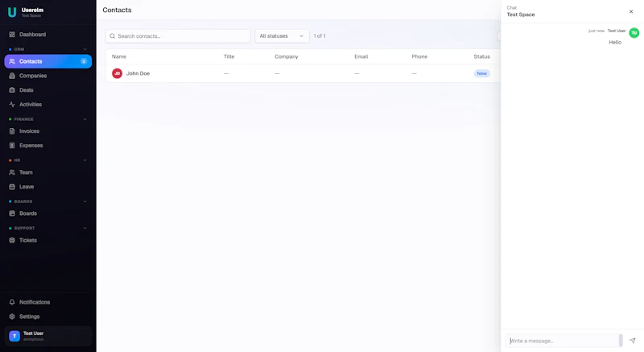Image resolution: width=644 pixels, height=352 pixels.
Task: Click the New status badge
Action: (481, 73)
